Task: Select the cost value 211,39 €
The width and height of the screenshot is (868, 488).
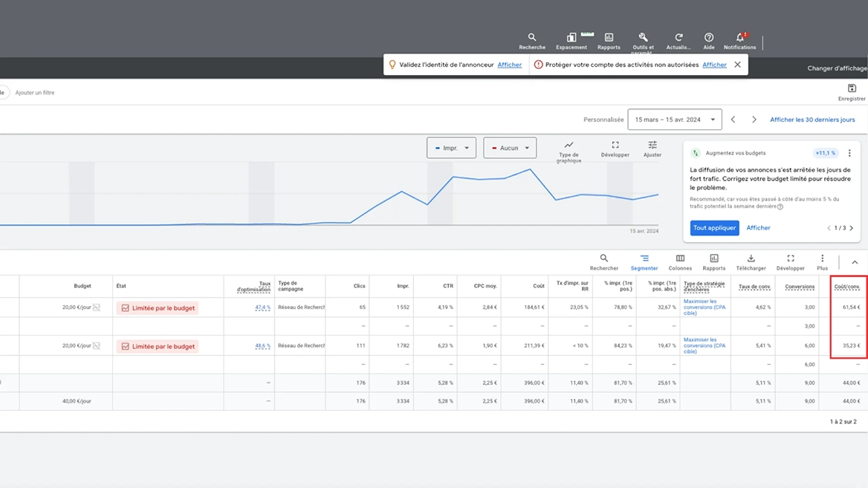Action: [x=534, y=346]
